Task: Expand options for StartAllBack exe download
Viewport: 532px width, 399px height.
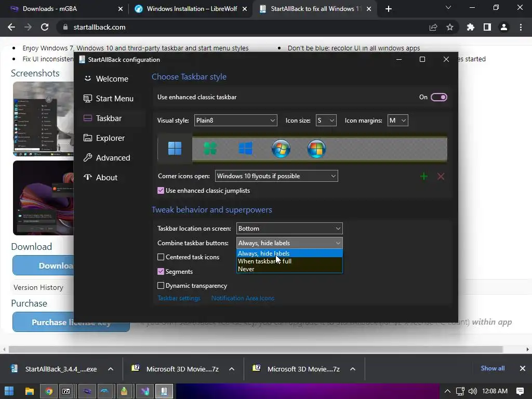Action: tap(111, 369)
